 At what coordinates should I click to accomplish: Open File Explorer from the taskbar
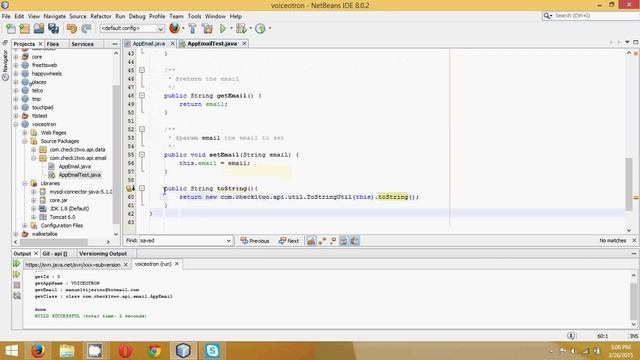tap(67, 351)
